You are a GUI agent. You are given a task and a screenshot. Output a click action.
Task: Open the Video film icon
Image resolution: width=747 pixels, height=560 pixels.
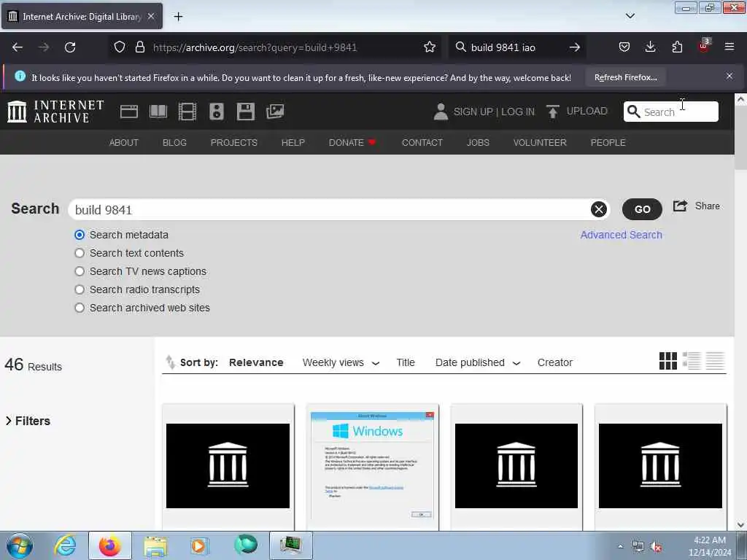[187, 112]
